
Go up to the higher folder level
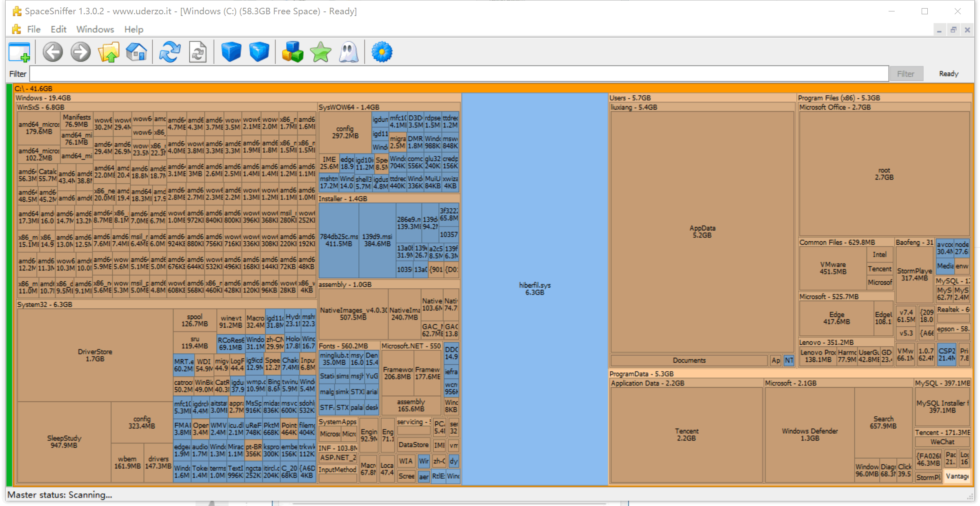point(109,52)
